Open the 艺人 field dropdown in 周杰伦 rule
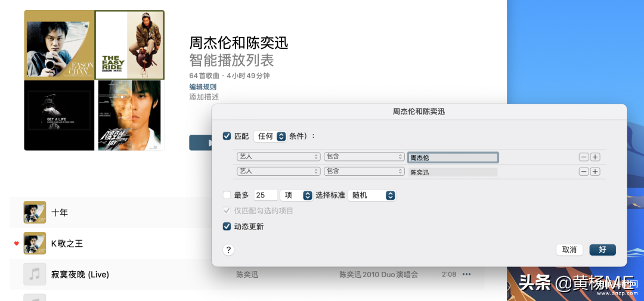Viewport: 644px width, 301px height. pos(278,157)
